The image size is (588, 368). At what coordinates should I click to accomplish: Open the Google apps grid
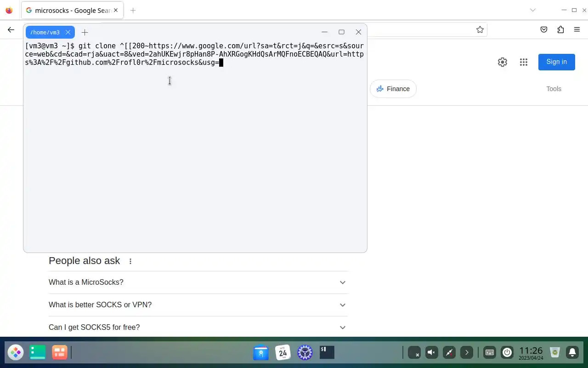pos(524,62)
